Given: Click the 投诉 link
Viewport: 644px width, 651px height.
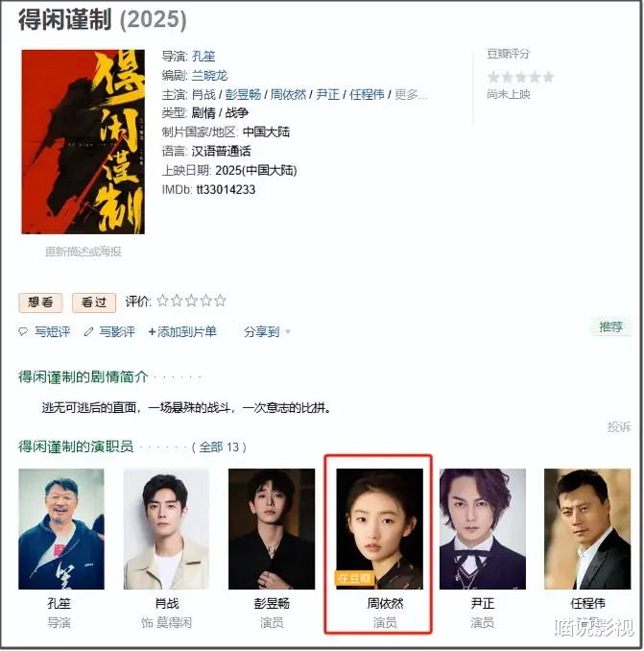Looking at the screenshot, I should coord(619,427).
